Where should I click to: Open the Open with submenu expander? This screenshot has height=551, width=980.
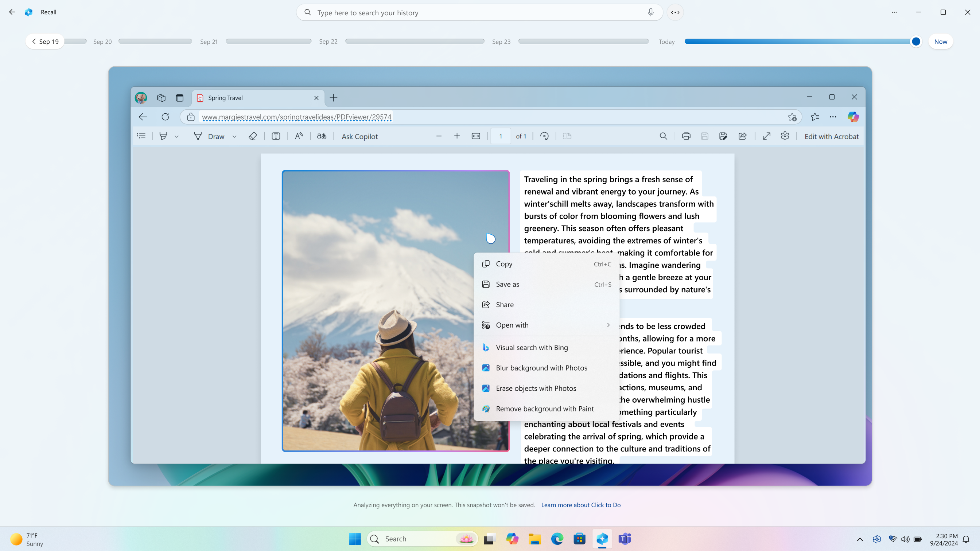point(608,325)
